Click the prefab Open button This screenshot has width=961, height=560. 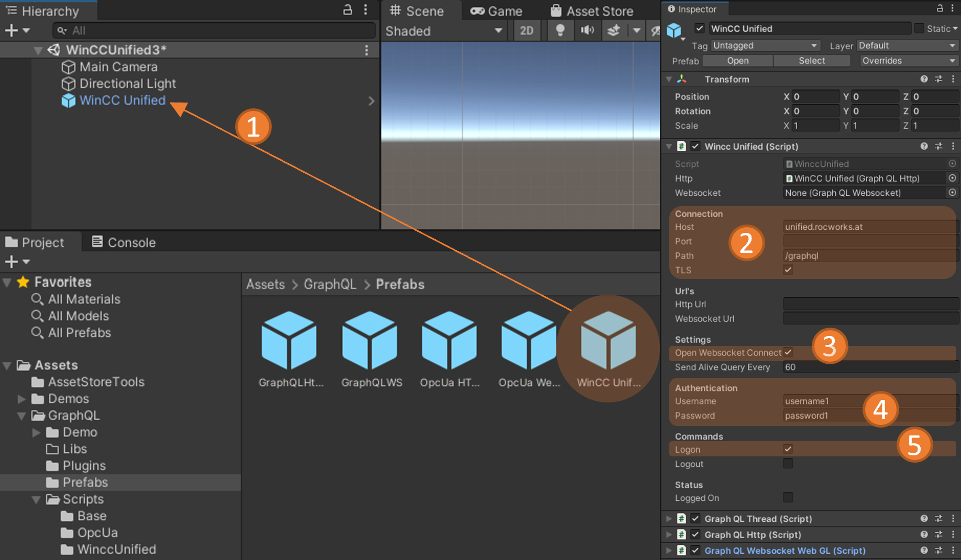[x=737, y=61]
